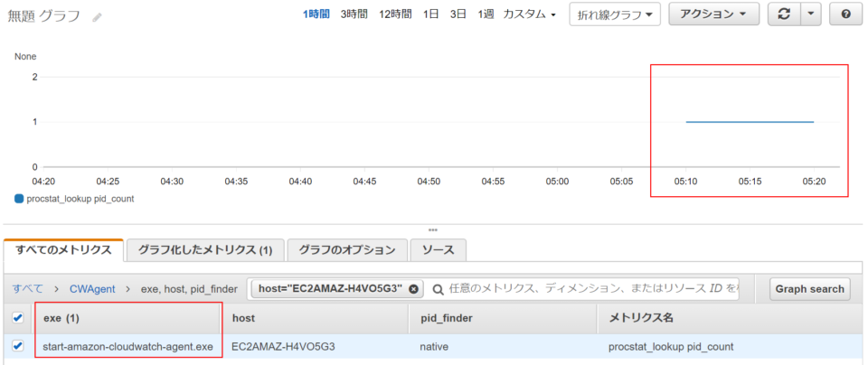
Task: Select the 3時間 time range
Action: pyautogui.click(x=354, y=15)
